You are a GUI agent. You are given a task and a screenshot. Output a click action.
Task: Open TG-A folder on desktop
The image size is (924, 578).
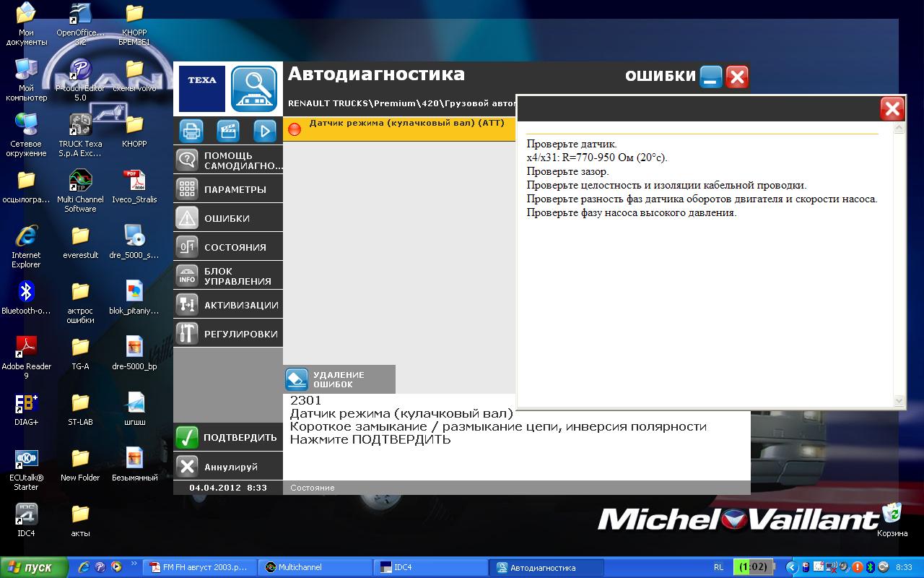point(80,354)
